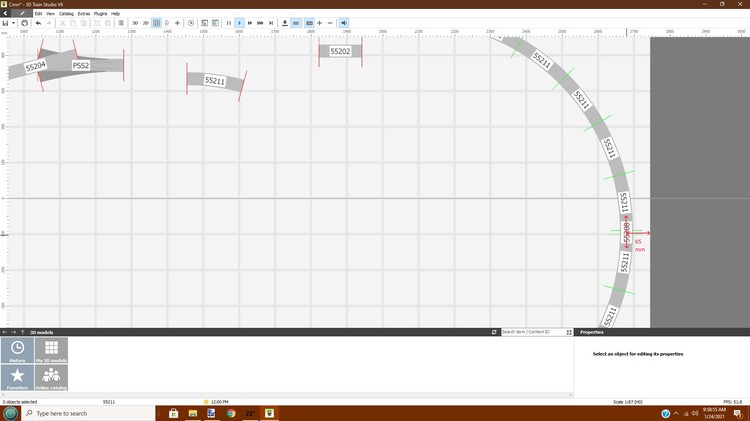The width and height of the screenshot is (750, 421).
Task: Click the plus crosshair toolbar icon
Action: (x=177, y=23)
